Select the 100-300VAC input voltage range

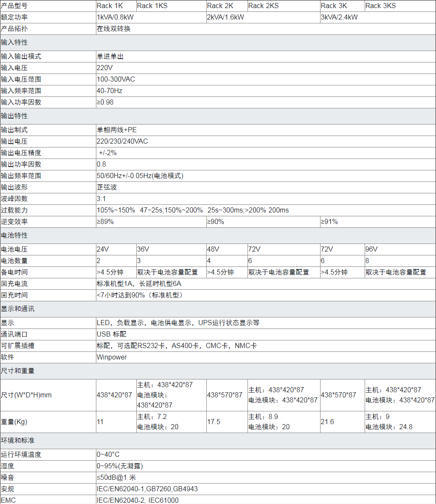(x=116, y=79)
